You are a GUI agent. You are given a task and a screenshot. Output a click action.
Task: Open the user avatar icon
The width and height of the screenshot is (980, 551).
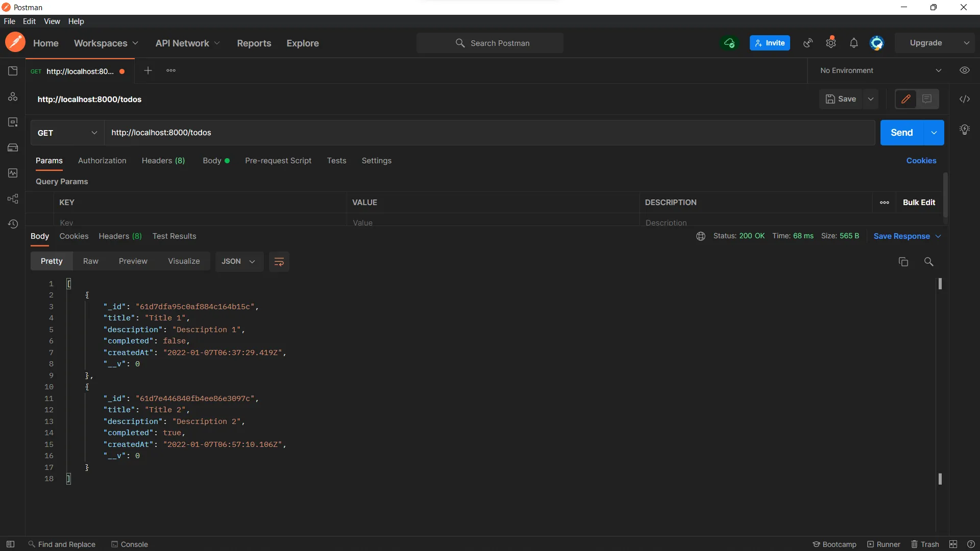[x=877, y=43]
